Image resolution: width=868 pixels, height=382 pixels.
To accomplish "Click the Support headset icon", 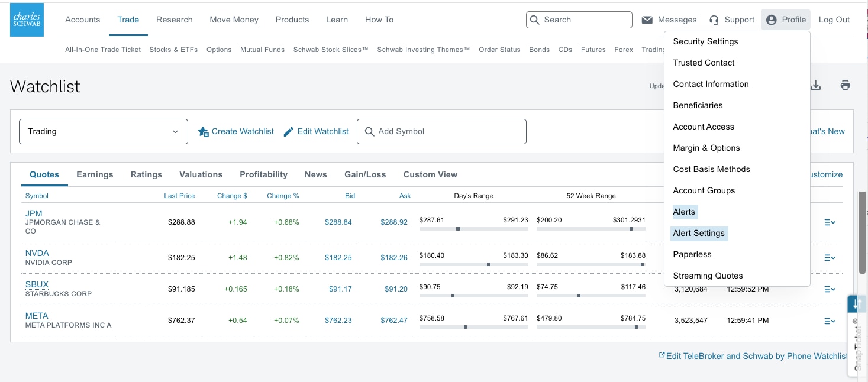I will (x=714, y=20).
